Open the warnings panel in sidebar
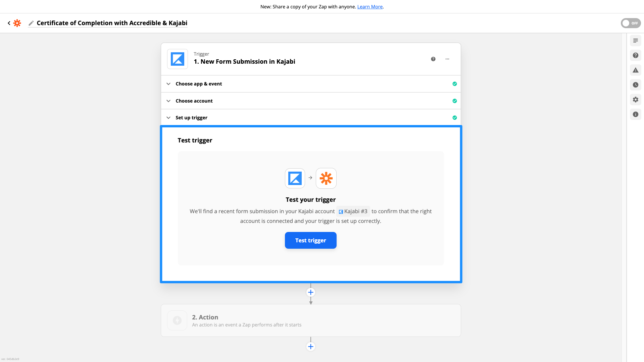 point(636,70)
